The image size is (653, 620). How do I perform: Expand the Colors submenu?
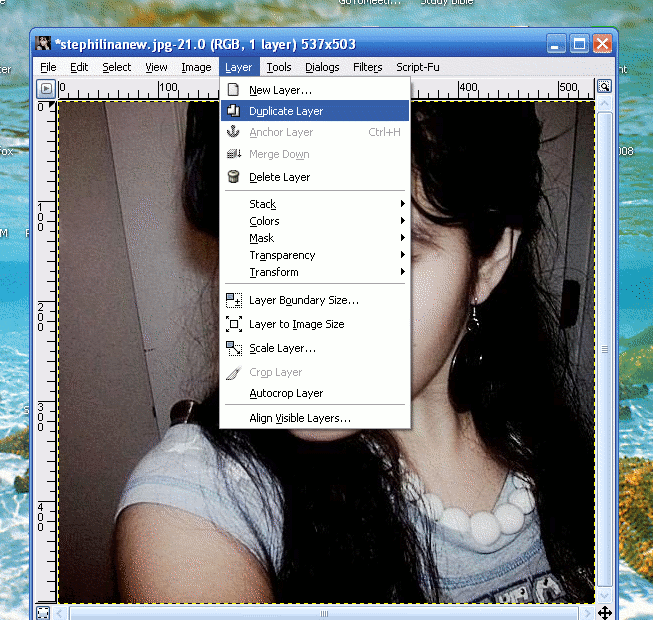click(x=315, y=221)
